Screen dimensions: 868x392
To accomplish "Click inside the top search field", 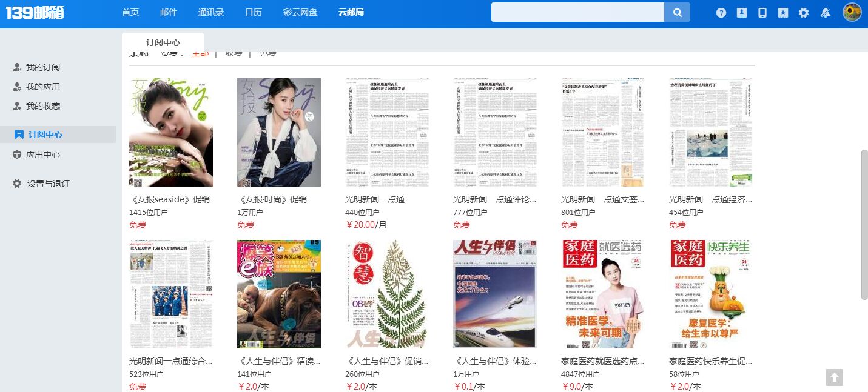I will [577, 12].
